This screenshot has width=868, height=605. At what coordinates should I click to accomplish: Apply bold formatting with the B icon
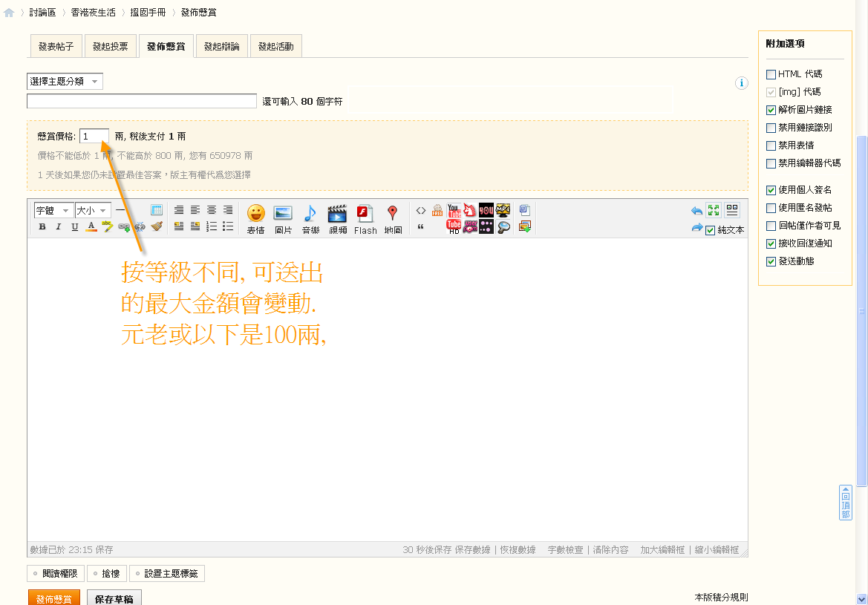42,227
